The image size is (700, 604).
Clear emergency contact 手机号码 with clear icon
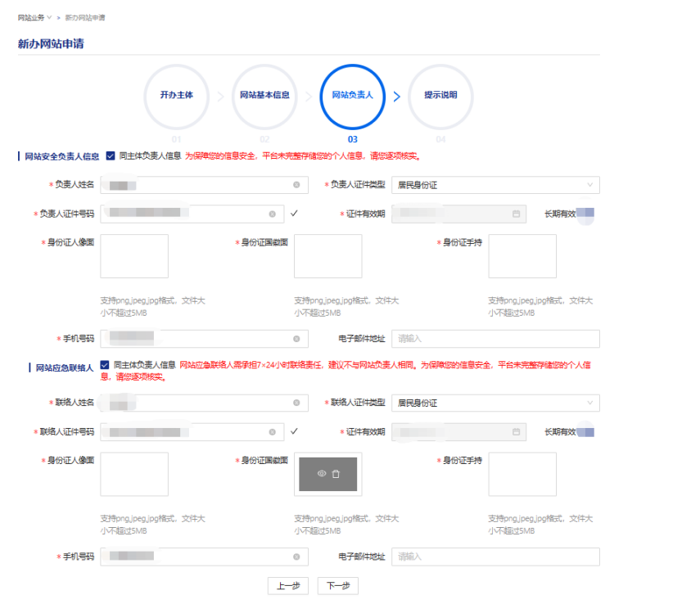tap(296, 557)
